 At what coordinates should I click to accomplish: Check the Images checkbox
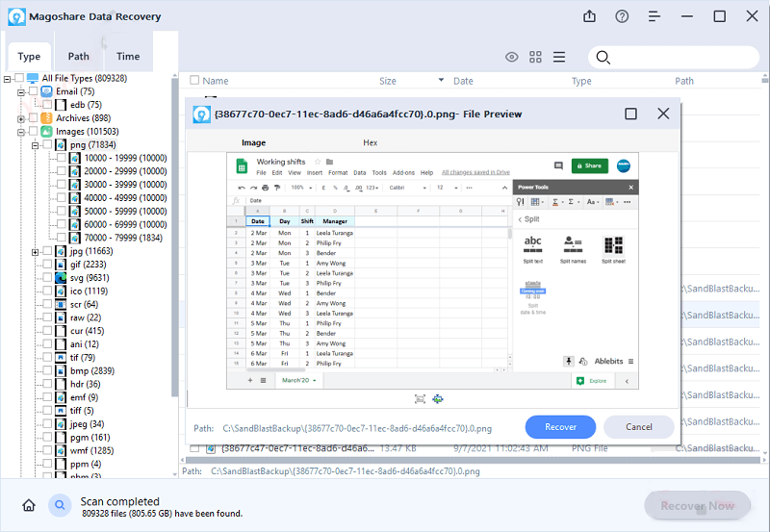[x=34, y=131]
